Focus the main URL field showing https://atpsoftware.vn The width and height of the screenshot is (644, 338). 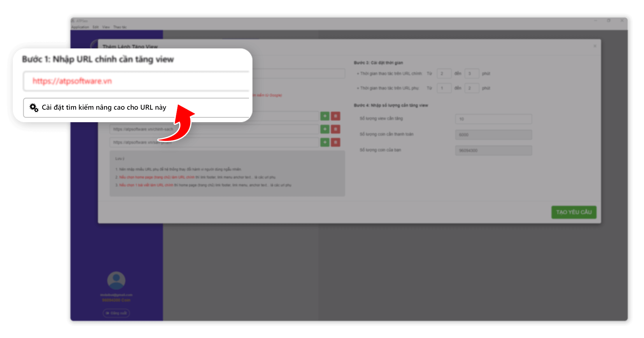click(x=136, y=81)
